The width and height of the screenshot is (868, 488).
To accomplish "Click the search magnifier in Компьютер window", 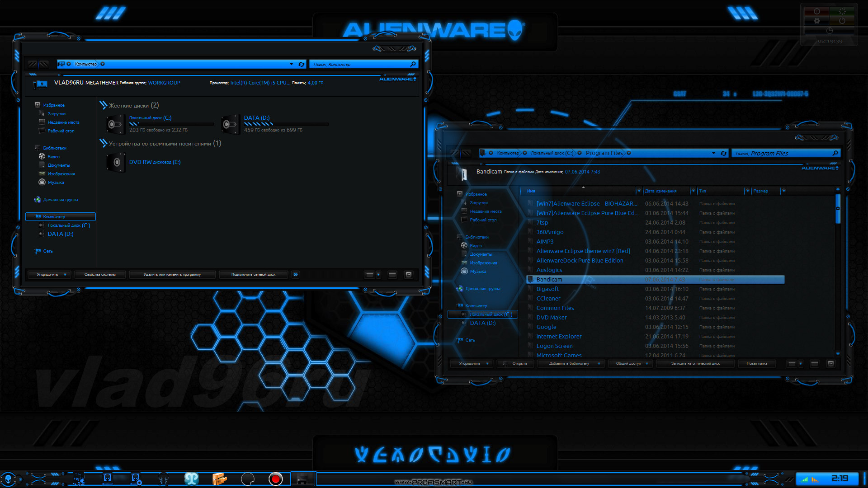I will 413,64.
